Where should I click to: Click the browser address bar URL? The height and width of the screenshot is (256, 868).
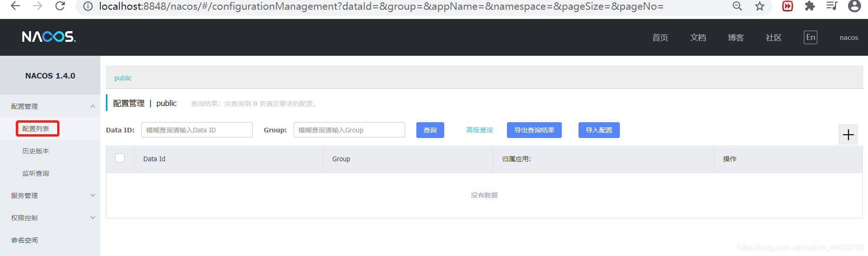click(x=381, y=7)
